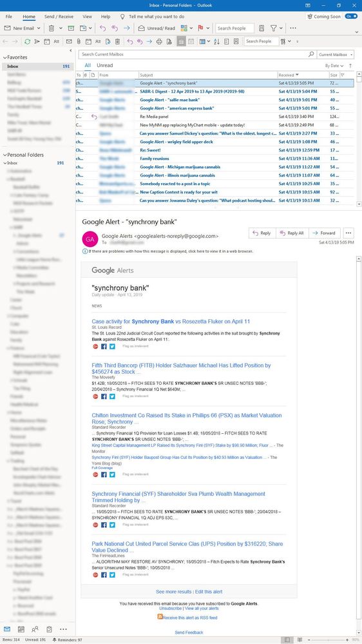
Task: Click the Received column header
Action: [x=303, y=75]
